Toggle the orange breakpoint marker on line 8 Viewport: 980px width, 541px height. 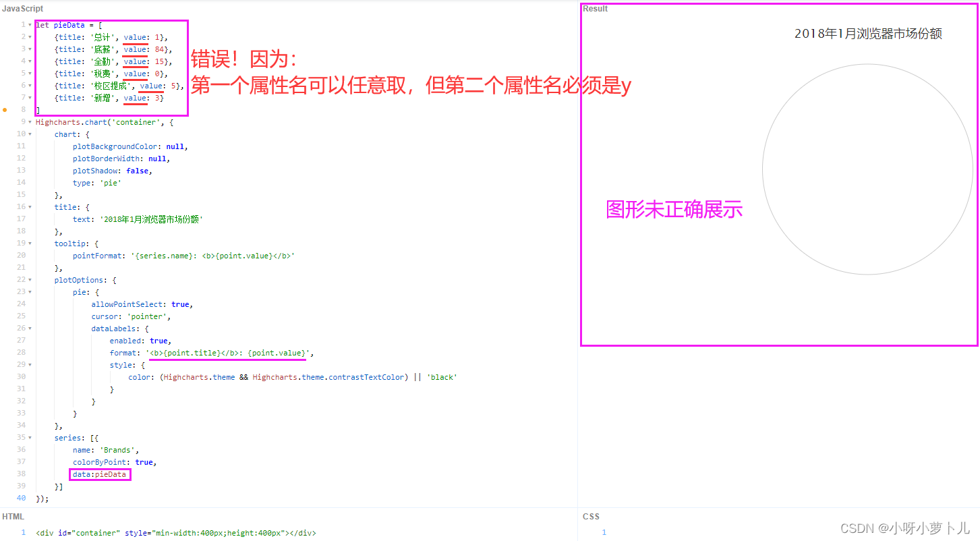(5, 110)
